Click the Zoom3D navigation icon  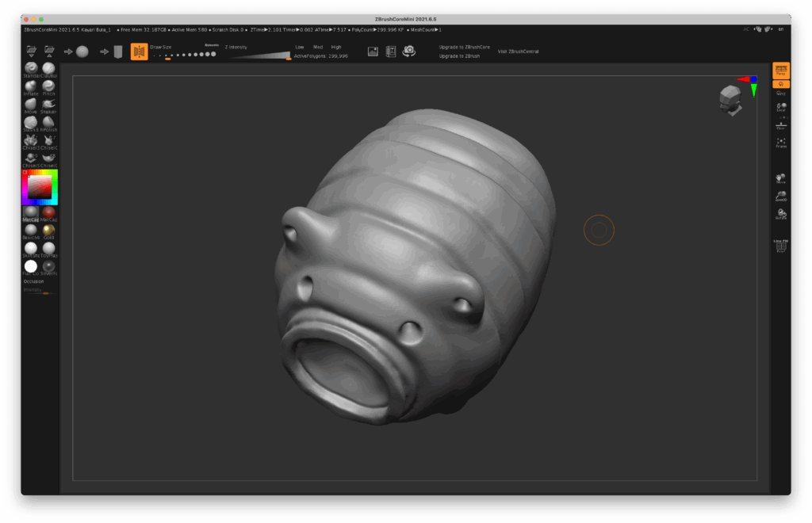[781, 196]
